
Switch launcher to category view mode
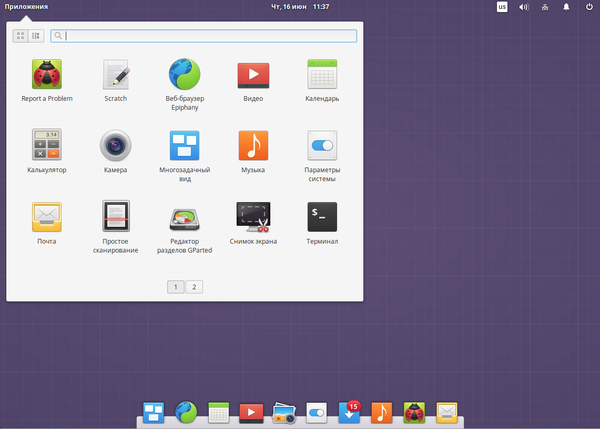click(x=36, y=36)
